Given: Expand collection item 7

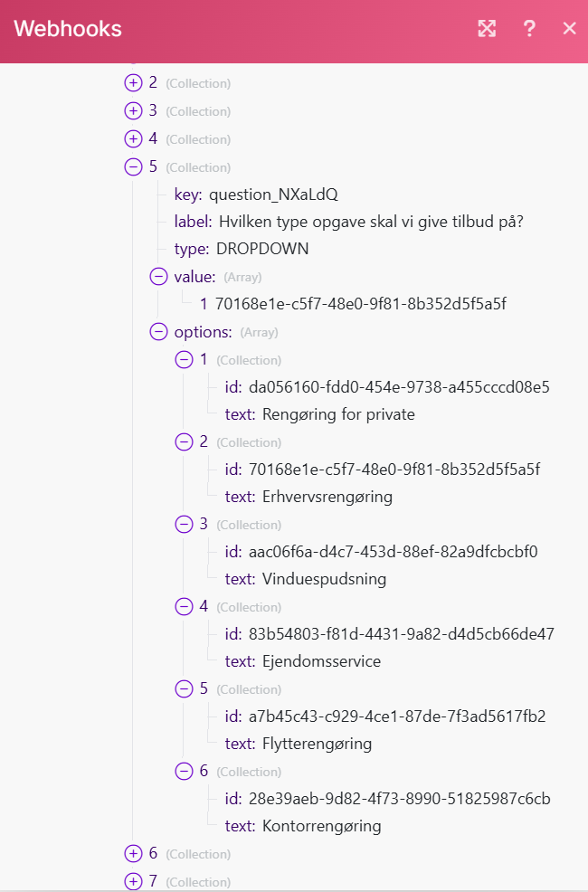Looking at the screenshot, I should point(133,881).
